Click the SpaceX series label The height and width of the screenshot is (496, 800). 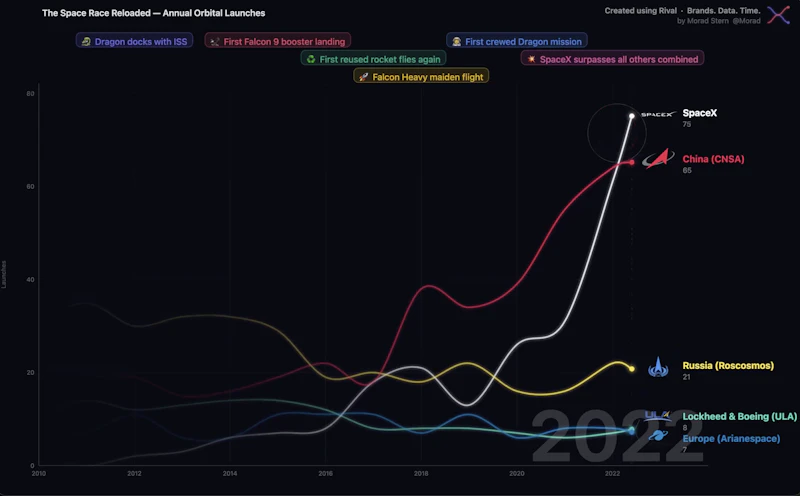click(x=699, y=113)
